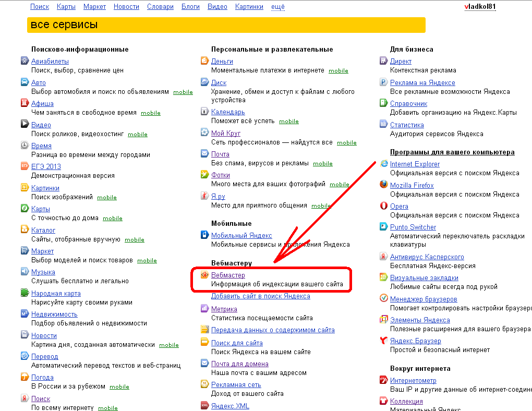
Task: Click the ЕГЭ 2013 orange icon
Action: pos(25,166)
